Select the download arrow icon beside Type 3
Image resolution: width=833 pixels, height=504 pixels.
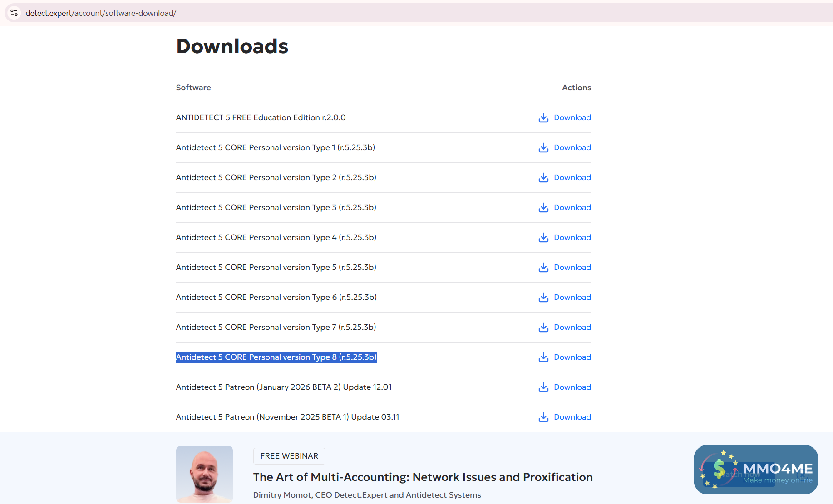543,208
